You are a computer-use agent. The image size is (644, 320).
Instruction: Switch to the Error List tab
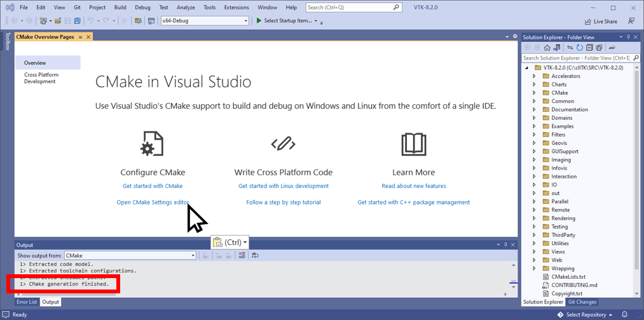(27, 302)
